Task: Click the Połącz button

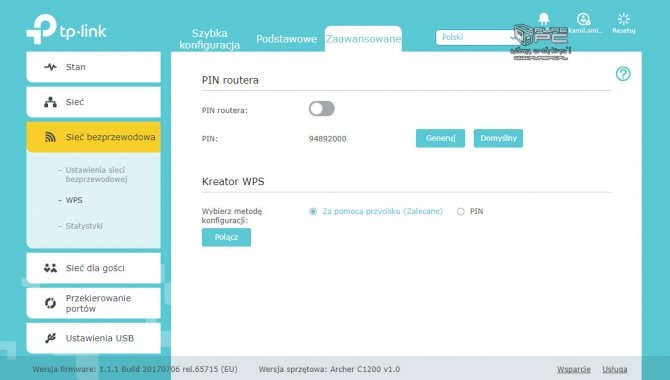Action: pyautogui.click(x=226, y=237)
